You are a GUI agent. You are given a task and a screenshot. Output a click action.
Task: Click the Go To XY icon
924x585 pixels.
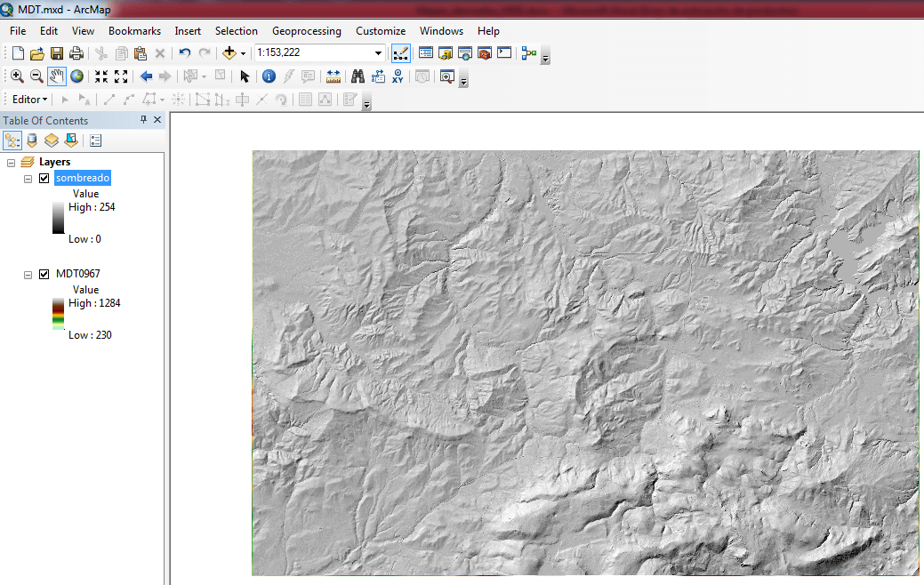click(398, 76)
